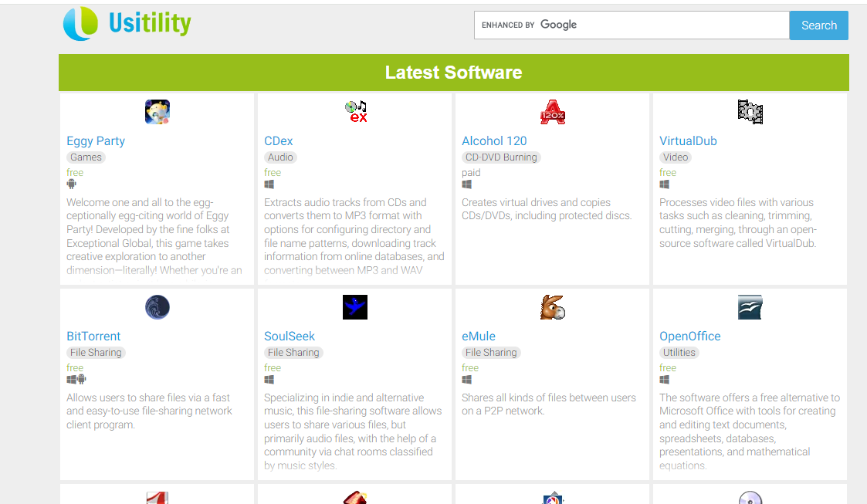867x504 pixels.
Task: Open the BitTorrent round icon
Action: (x=157, y=307)
